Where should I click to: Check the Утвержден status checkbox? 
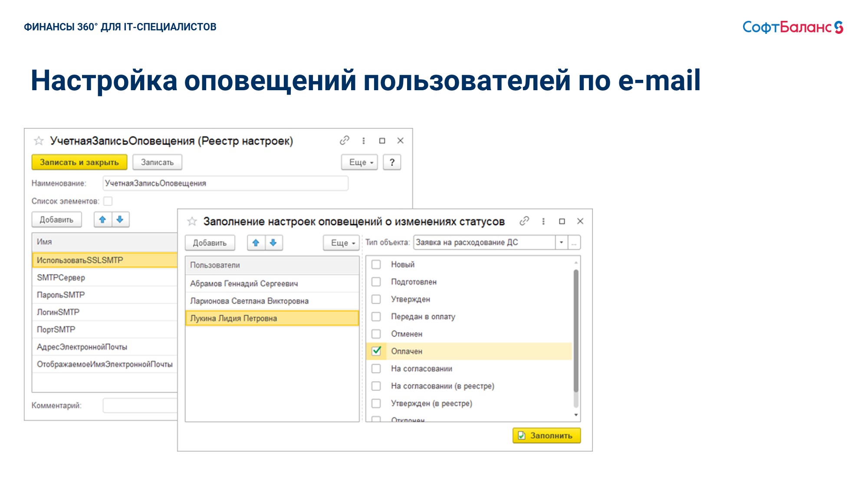pos(376,299)
